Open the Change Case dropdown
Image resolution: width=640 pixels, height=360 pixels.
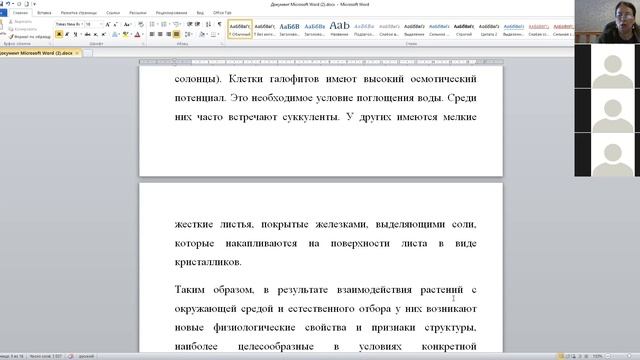point(127,24)
